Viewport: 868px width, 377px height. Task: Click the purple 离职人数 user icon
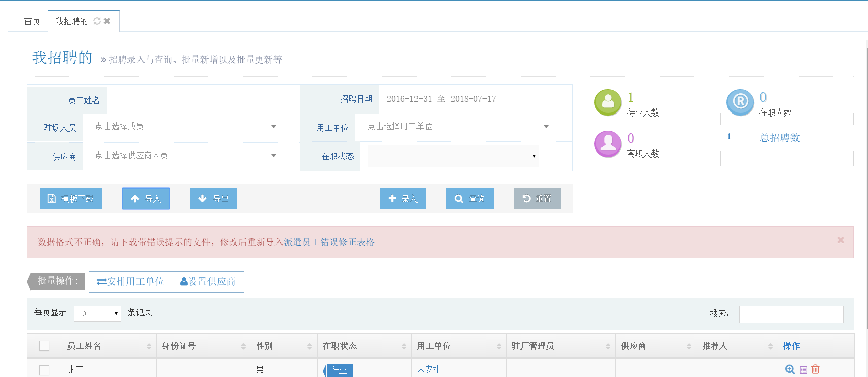click(x=608, y=144)
